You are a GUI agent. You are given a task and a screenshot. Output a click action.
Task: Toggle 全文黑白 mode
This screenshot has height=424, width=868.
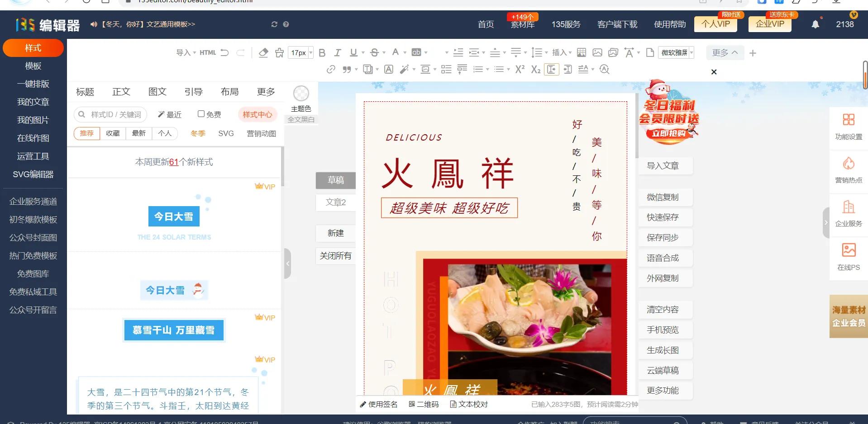[300, 119]
